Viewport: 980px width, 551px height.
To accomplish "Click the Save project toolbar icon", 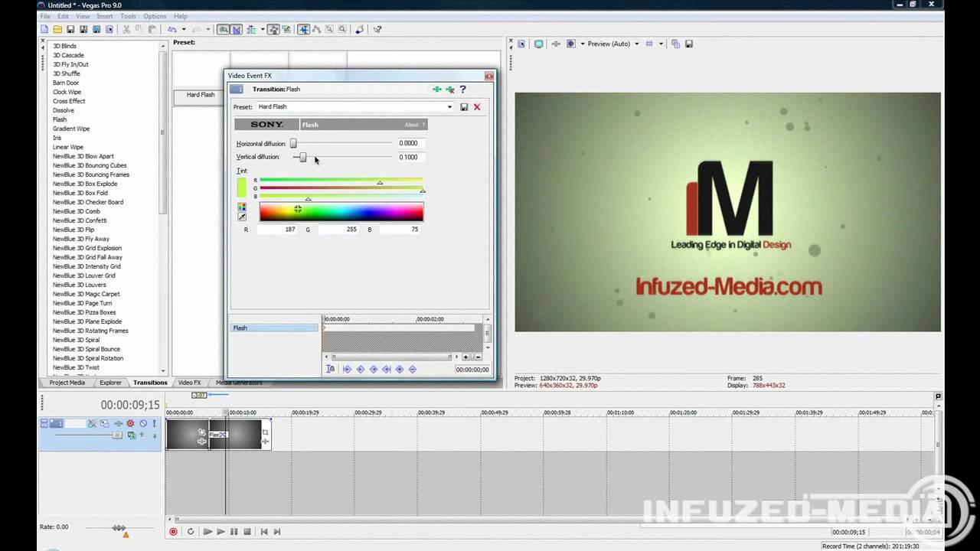I will click(70, 30).
